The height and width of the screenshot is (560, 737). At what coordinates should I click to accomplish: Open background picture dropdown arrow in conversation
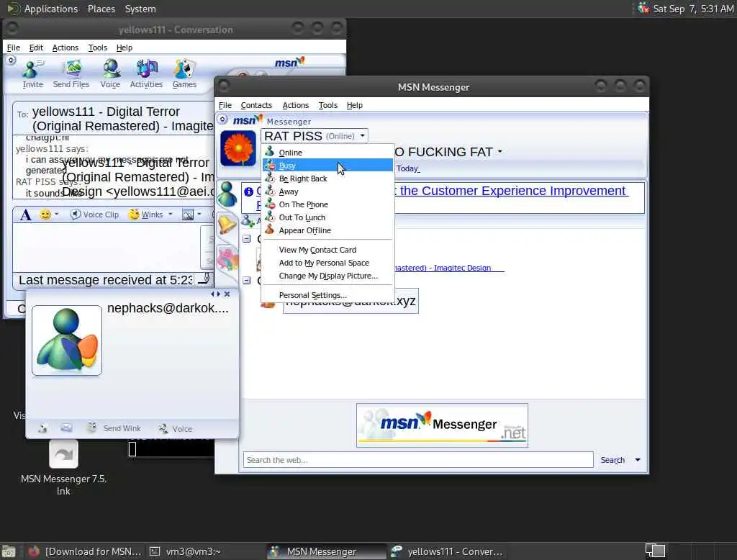coord(199,214)
